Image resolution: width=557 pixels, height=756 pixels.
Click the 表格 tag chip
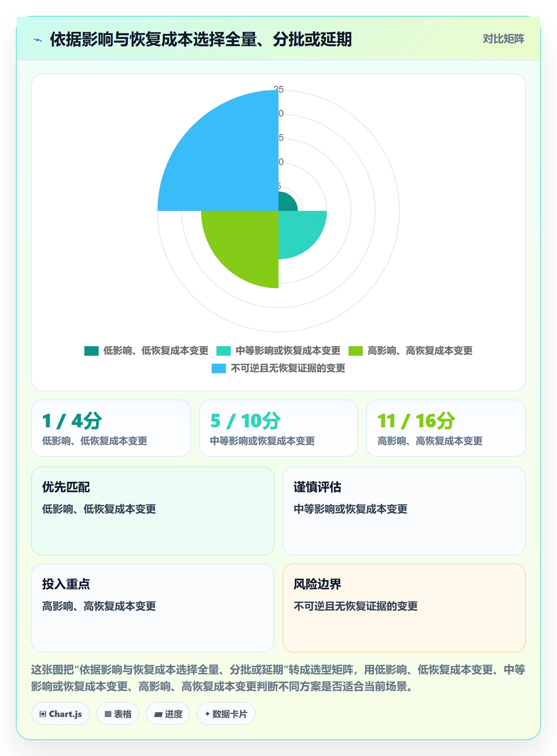118,714
